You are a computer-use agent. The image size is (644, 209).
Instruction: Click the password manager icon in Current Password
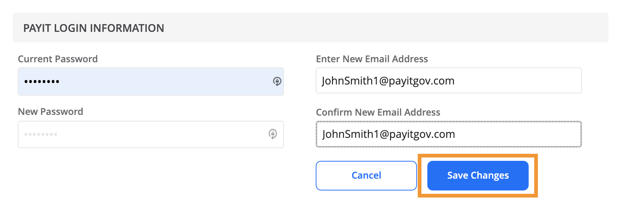pos(277,81)
